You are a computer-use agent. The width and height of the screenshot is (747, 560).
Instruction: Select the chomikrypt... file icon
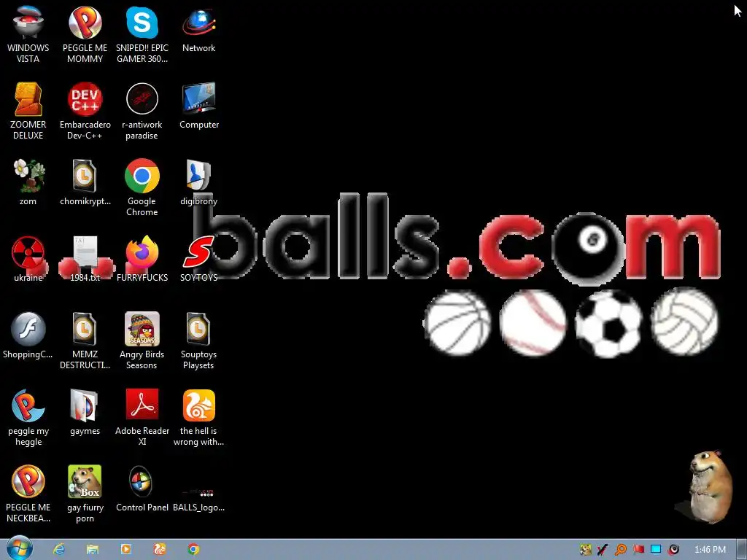pos(85,182)
